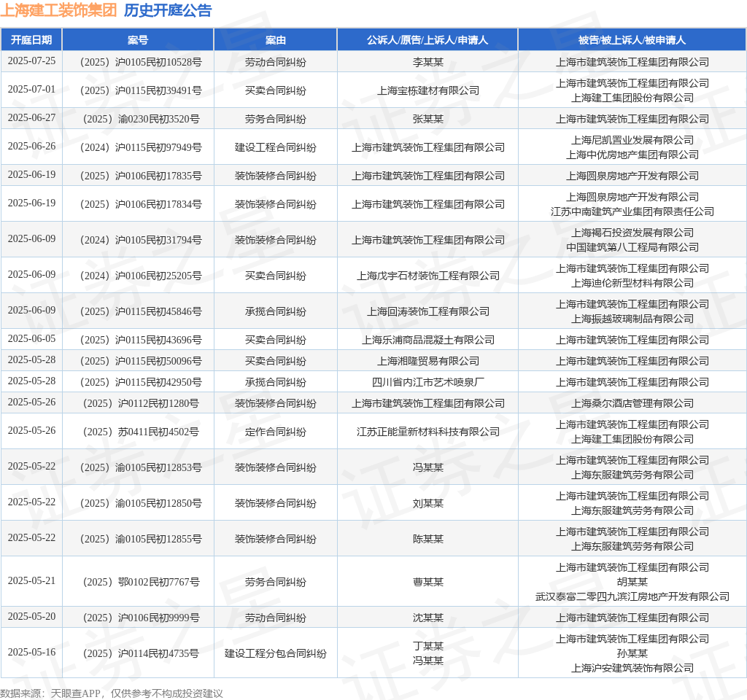Image resolution: width=747 pixels, height=700 pixels.
Task: Click the date 2025-06-26
Action: point(31,147)
